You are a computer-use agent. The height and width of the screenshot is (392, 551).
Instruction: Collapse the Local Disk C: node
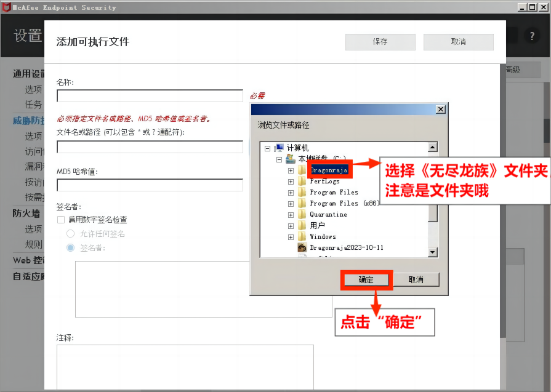pos(279,159)
